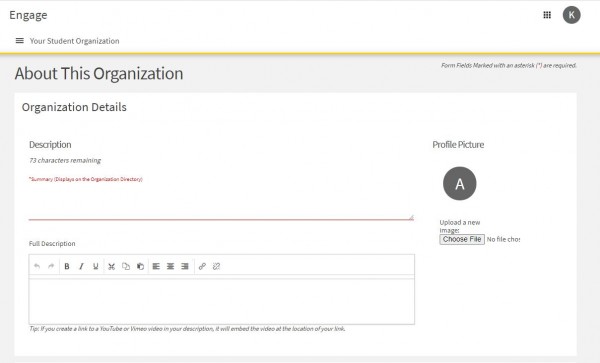600x363 pixels.
Task: Paste clipboard content into the editor
Action: point(140,266)
